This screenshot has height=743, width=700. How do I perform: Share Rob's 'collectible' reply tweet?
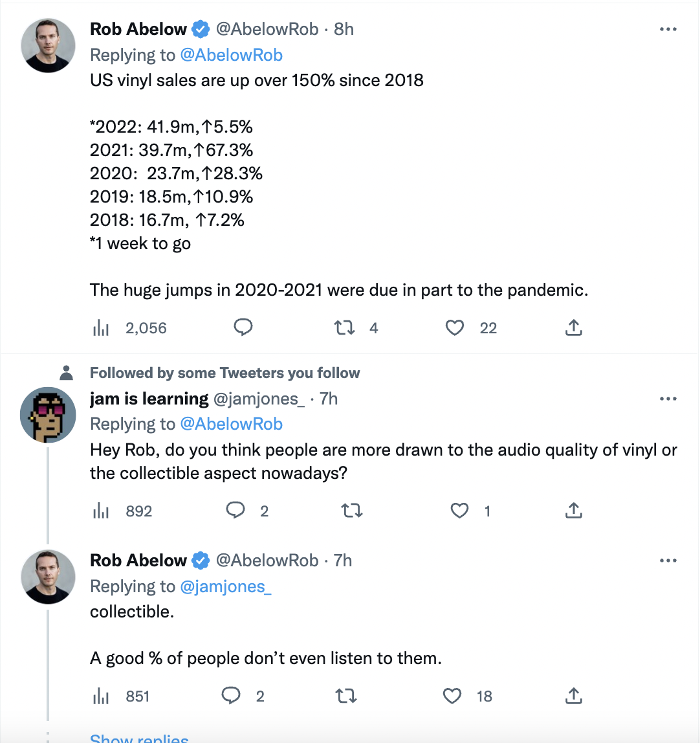573,696
